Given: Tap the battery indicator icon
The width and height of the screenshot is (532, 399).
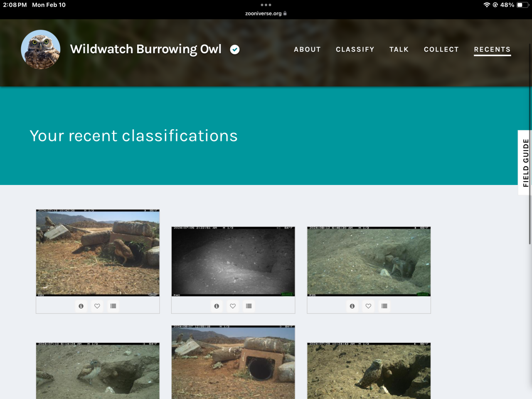Looking at the screenshot, I should point(522,5).
